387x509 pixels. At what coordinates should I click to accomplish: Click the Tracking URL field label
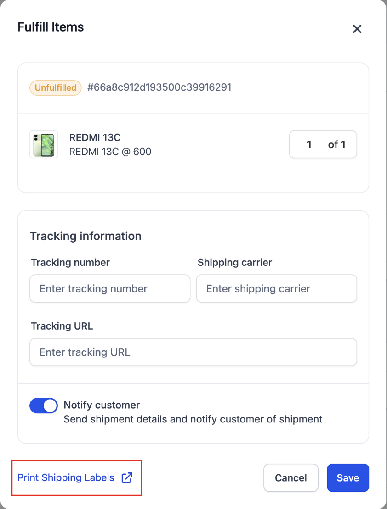(x=62, y=326)
